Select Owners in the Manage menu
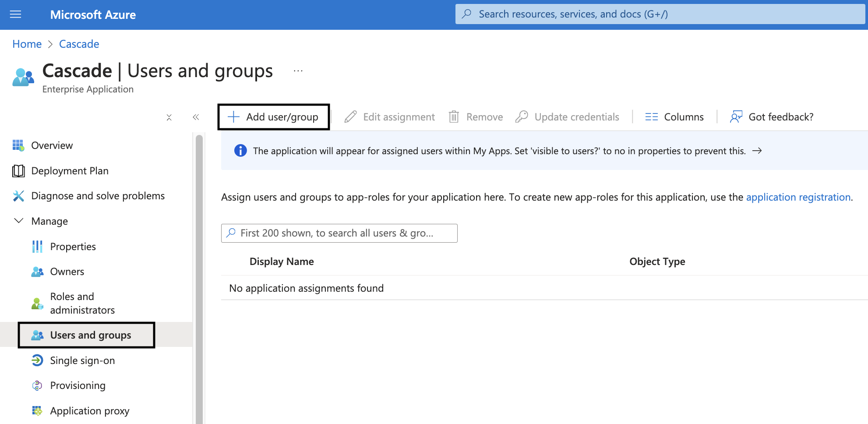This screenshot has width=868, height=424. (67, 272)
